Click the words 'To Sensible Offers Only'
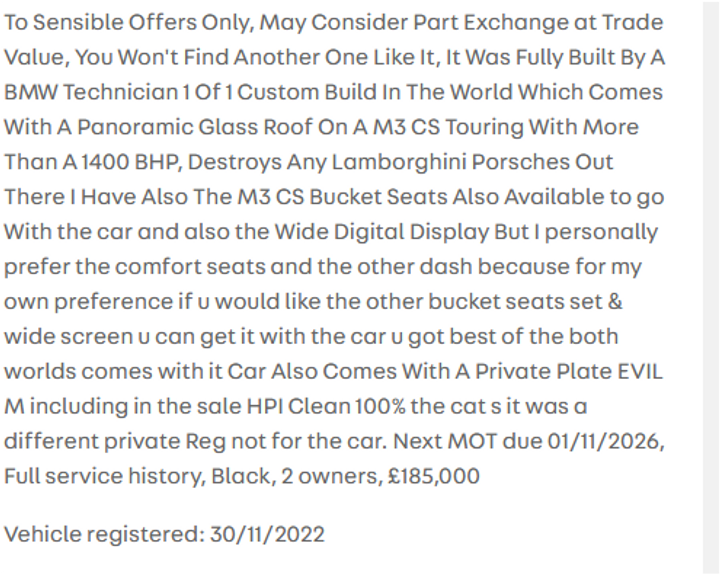The width and height of the screenshot is (720, 575). point(127,22)
